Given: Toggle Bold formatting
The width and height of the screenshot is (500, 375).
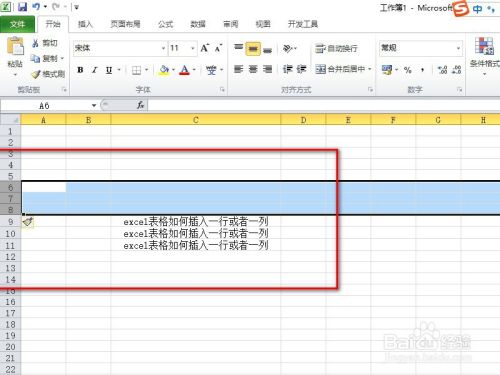Looking at the screenshot, I should (80, 70).
